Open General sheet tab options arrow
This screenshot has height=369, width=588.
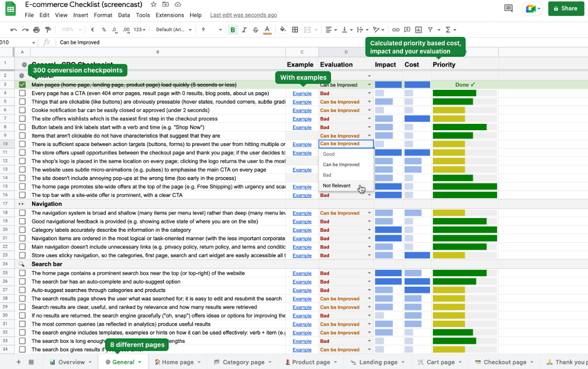coord(140,362)
